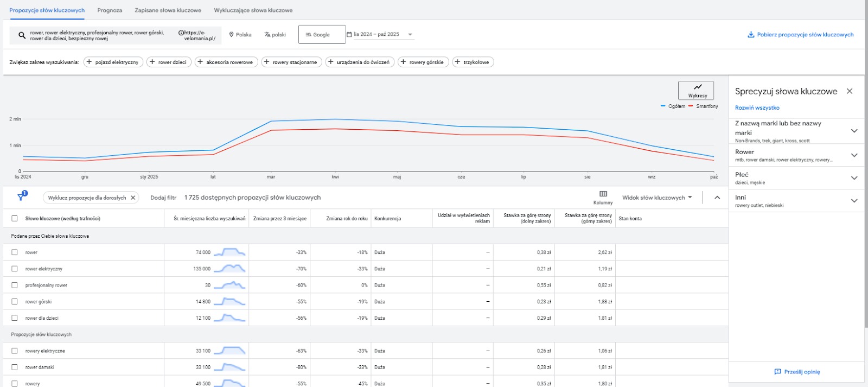Viewport: 868px width, 387px height.
Task: Remove the Wyklucz propozycje dla dorosłych filter
Action: point(133,198)
